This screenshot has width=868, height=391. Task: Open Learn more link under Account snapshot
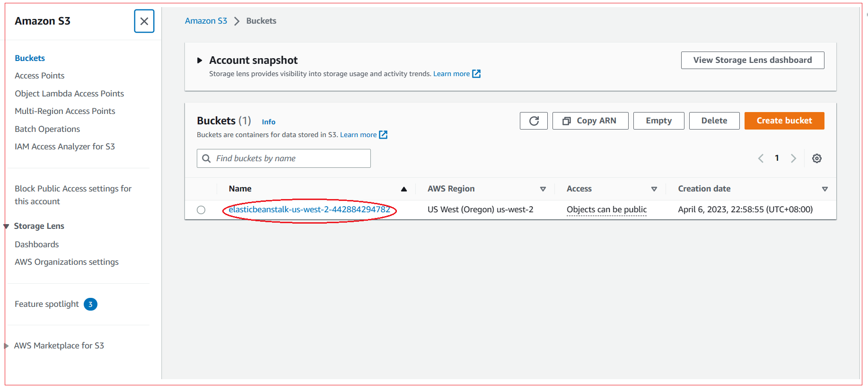pyautogui.click(x=451, y=74)
